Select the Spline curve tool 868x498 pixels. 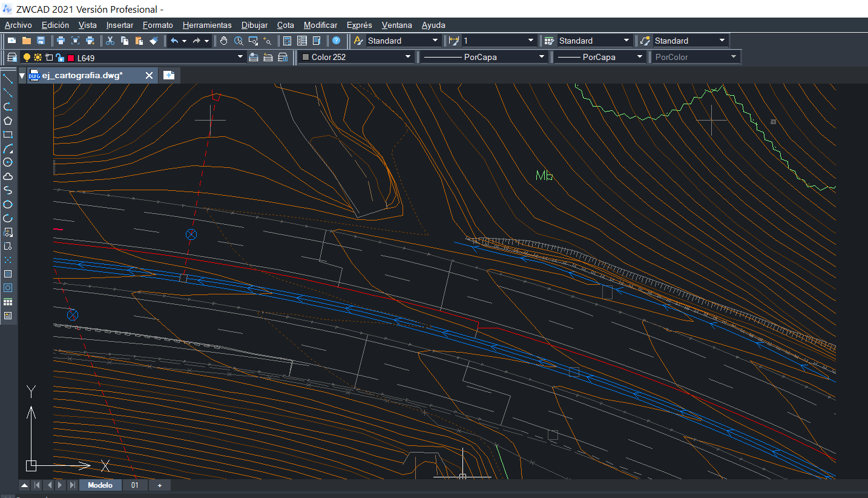pos(8,190)
